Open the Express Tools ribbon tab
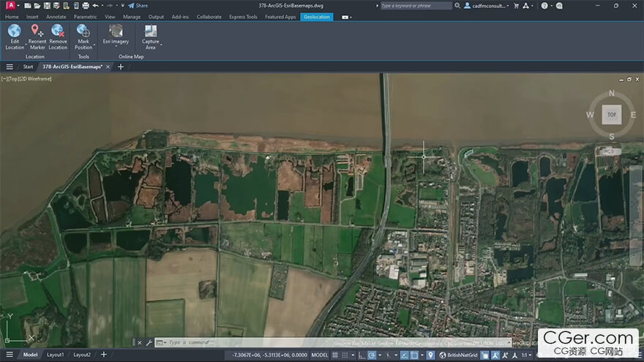The height and width of the screenshot is (362, 644). (x=243, y=17)
